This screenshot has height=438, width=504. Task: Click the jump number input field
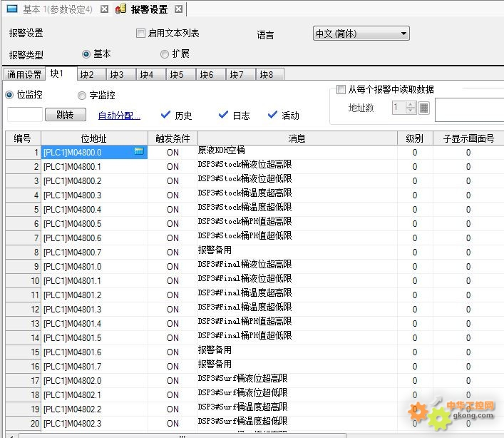[25, 115]
